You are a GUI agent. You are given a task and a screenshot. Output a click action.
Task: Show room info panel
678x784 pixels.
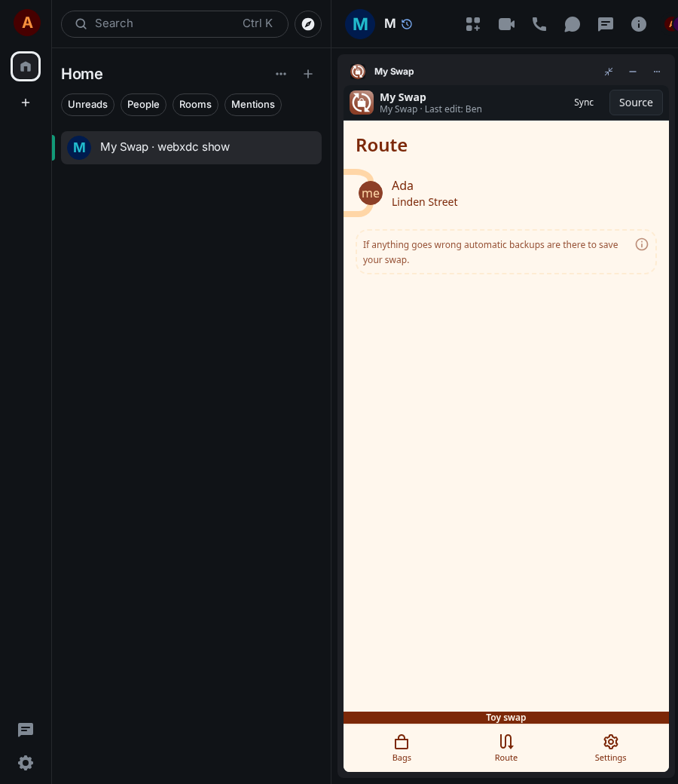[639, 24]
